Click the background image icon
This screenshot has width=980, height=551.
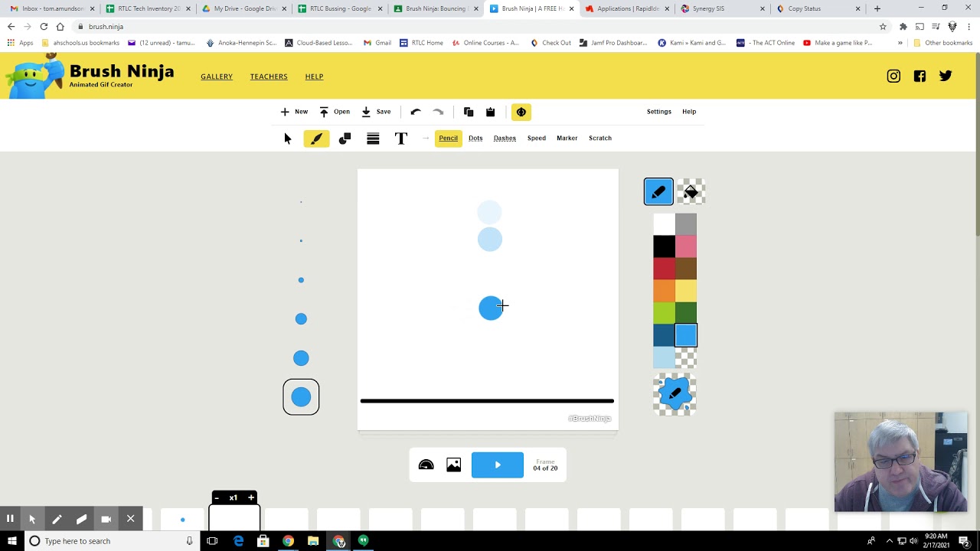pos(454,465)
